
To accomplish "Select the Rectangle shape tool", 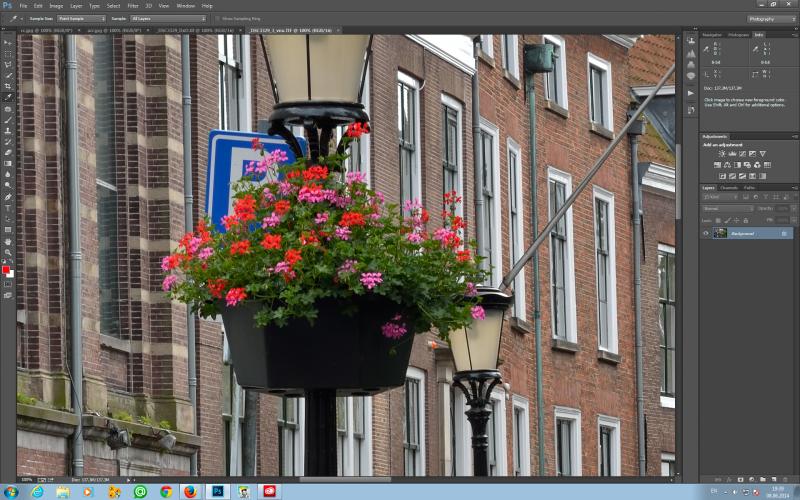I will click(8, 230).
